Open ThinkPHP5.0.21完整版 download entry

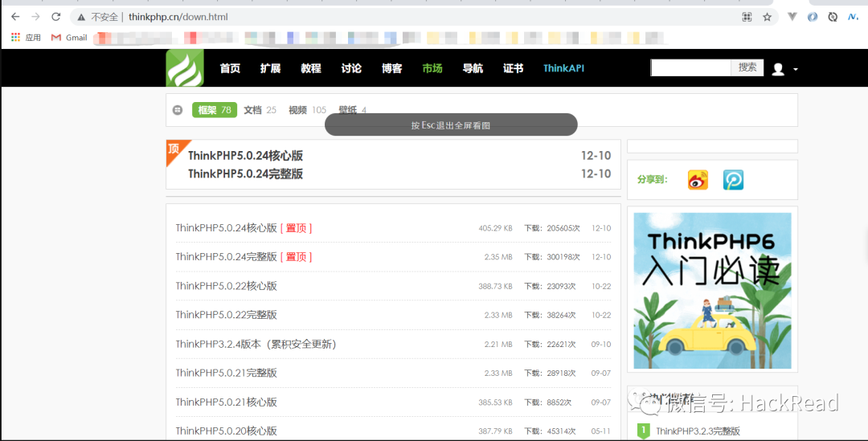click(226, 373)
